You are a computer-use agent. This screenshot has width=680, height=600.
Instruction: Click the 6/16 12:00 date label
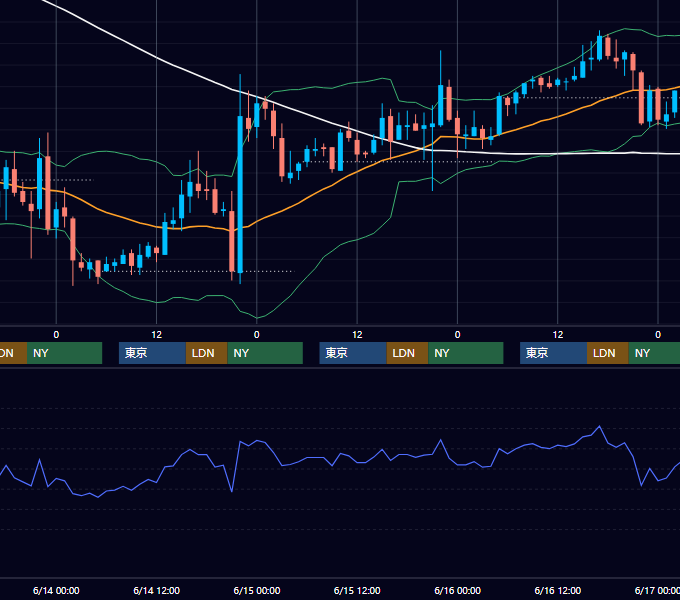558,590
